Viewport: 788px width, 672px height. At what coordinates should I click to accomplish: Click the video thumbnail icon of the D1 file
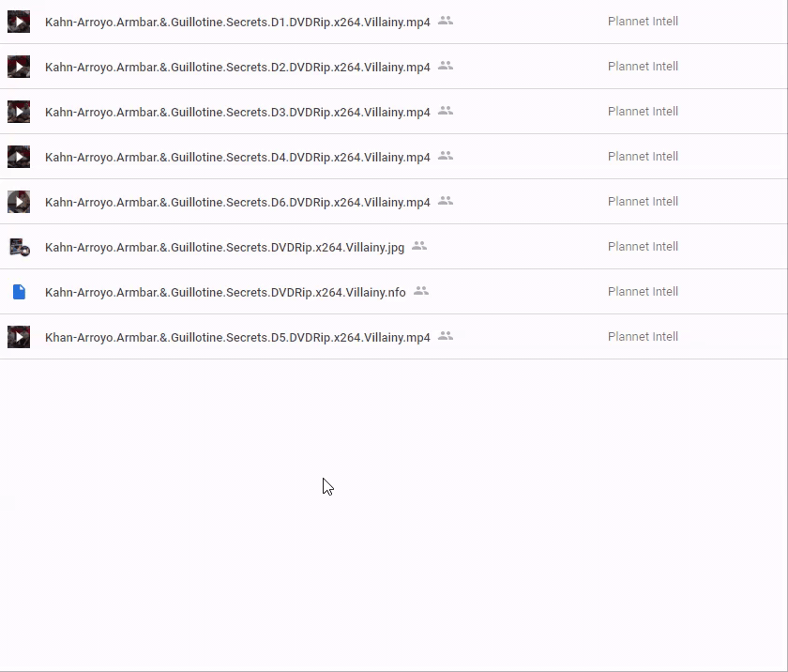click(x=19, y=22)
